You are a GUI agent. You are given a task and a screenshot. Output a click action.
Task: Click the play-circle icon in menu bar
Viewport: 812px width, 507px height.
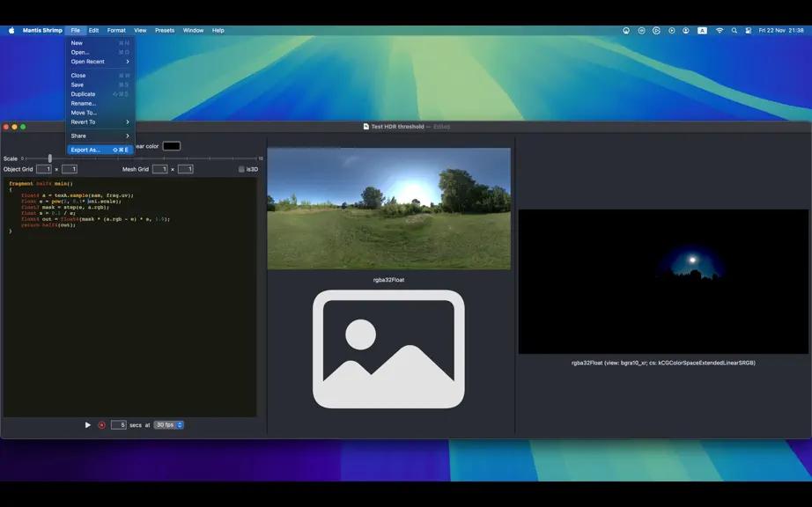click(672, 31)
